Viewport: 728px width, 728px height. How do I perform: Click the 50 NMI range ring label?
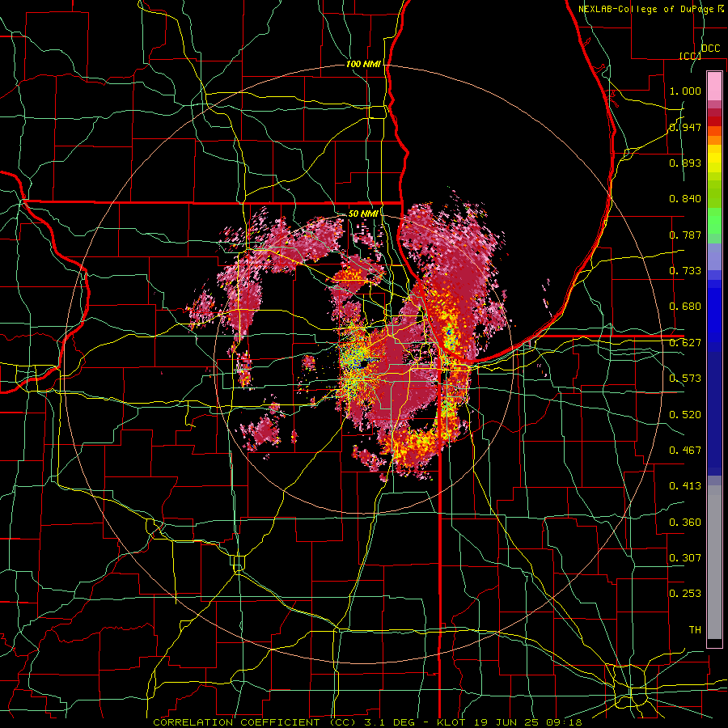point(363,214)
